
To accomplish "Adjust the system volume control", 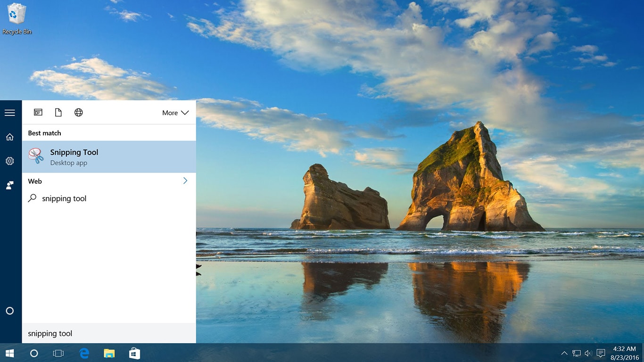I will coord(588,353).
